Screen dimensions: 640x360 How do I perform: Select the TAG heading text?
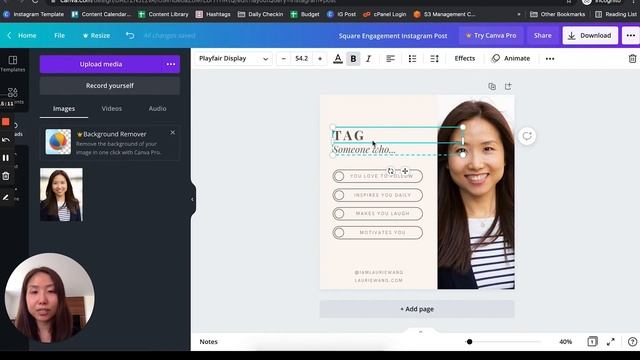click(x=349, y=135)
